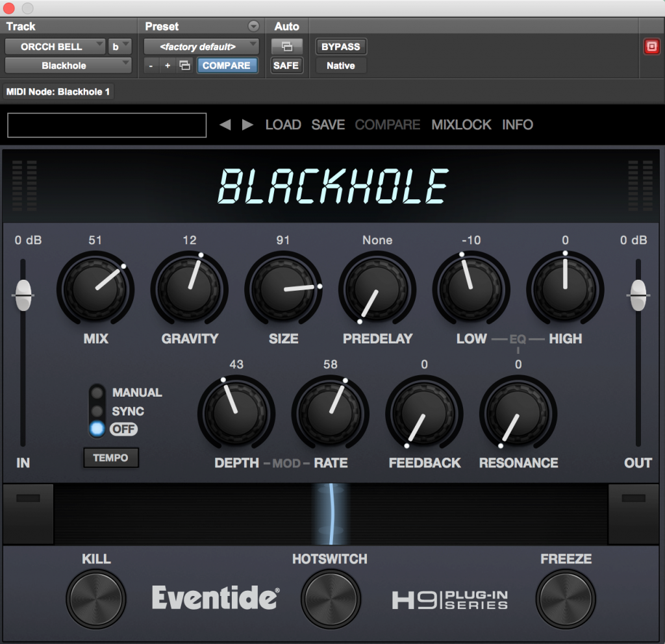Viewport: 665px width, 644px height.
Task: Click the next preset arrow
Action: (x=247, y=125)
